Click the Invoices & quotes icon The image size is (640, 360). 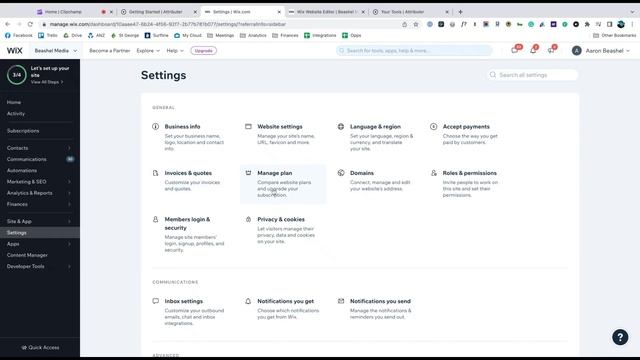point(156,173)
